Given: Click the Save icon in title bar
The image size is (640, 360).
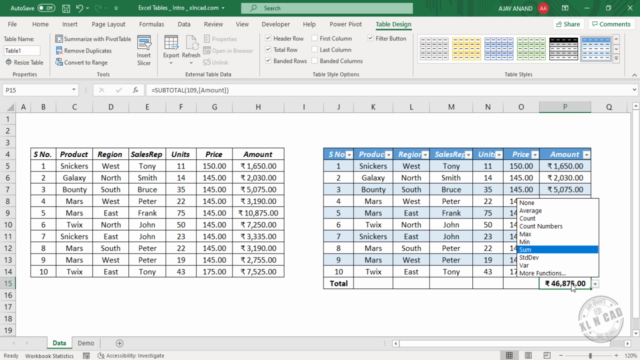Looking at the screenshot, I should [65, 8].
